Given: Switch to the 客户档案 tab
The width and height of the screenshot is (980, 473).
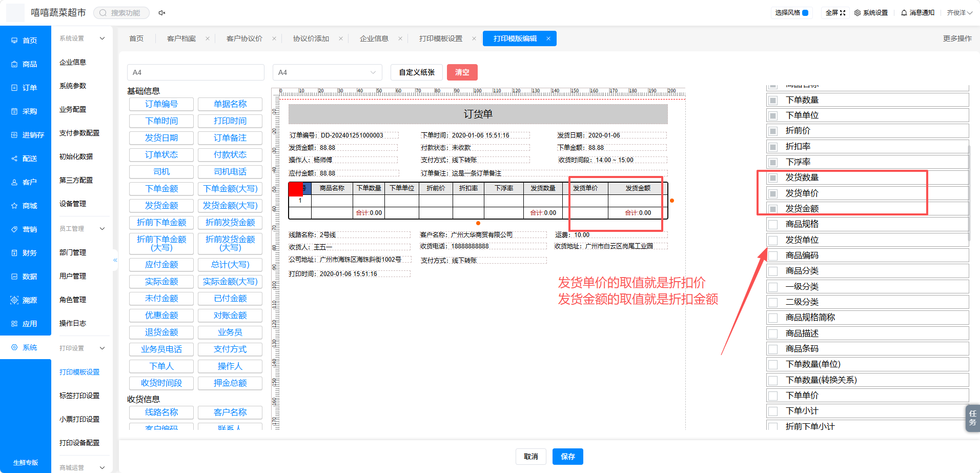Looking at the screenshot, I should point(181,38).
